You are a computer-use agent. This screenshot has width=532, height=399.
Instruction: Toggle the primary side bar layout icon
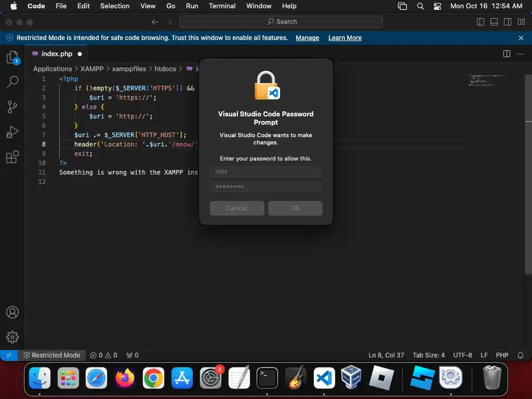pos(481,22)
